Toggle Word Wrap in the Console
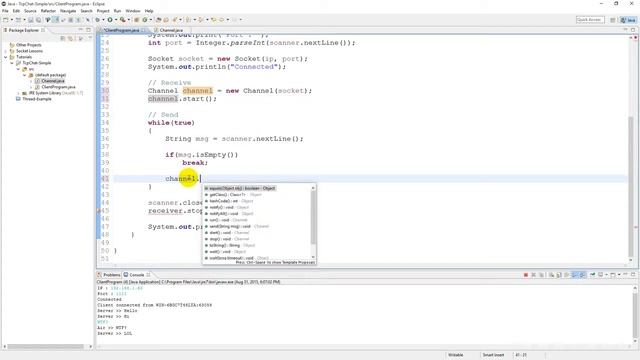Screen dimensions: 640x360 pos(567,275)
